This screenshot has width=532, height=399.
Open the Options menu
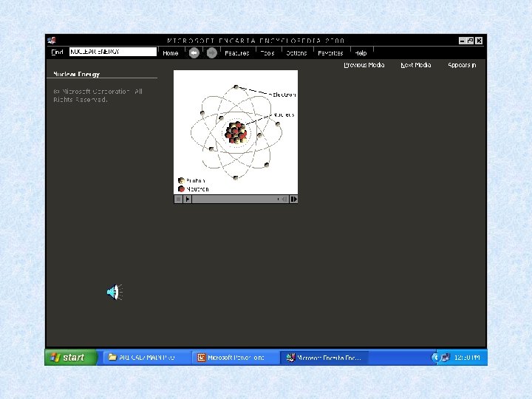[296, 53]
